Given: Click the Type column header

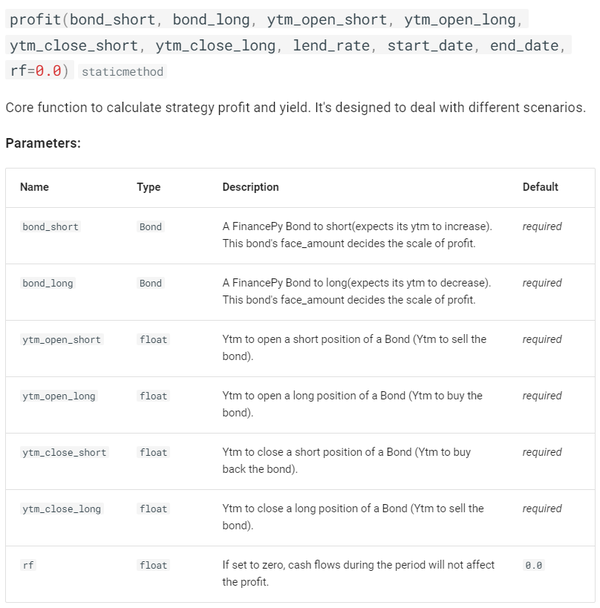Looking at the screenshot, I should coord(149,187).
